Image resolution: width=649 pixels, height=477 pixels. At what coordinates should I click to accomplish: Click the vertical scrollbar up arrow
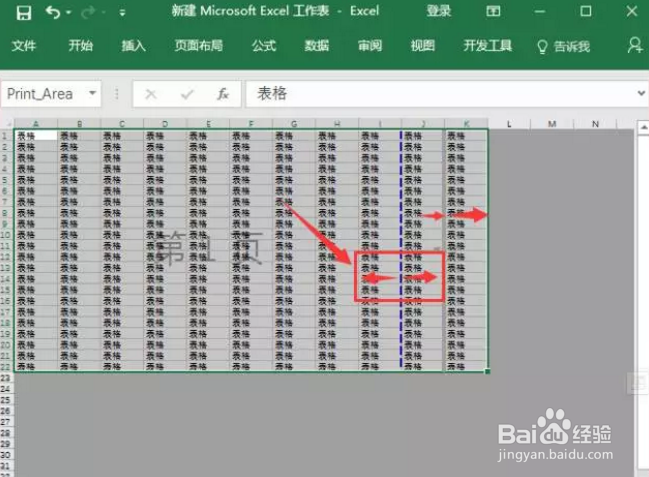click(x=643, y=128)
